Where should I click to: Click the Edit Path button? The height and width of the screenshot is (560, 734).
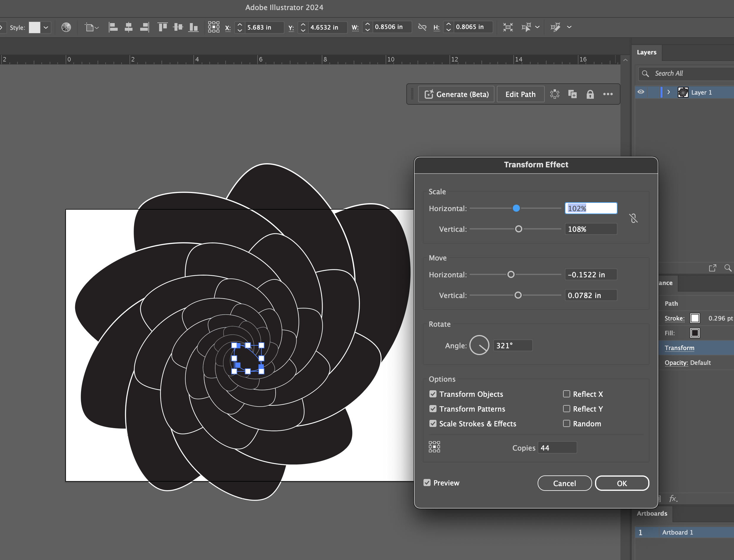[x=520, y=94]
